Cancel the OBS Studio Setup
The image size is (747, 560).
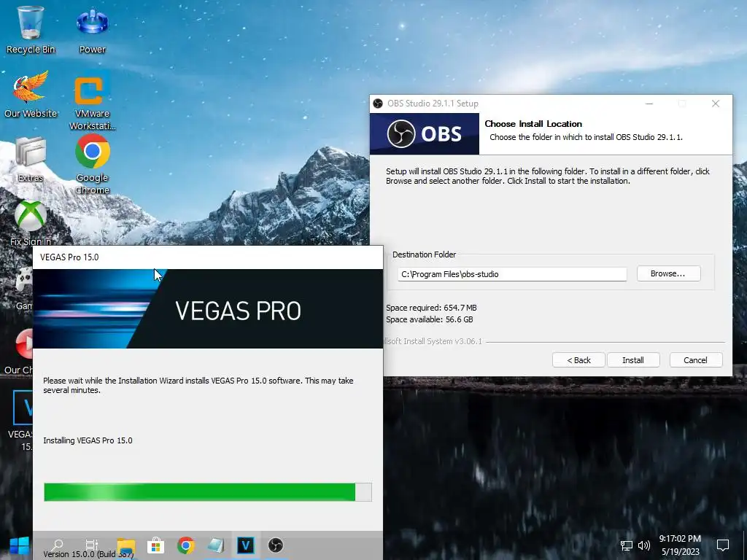695,360
